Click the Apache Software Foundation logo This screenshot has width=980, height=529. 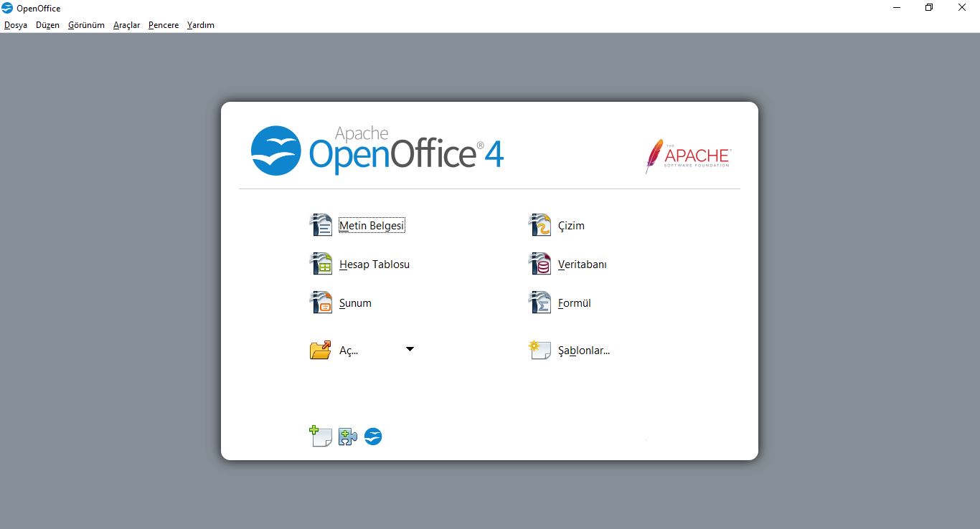point(687,156)
